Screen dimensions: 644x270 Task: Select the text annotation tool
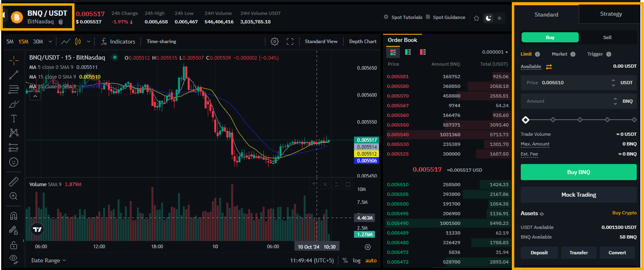[x=14, y=118]
